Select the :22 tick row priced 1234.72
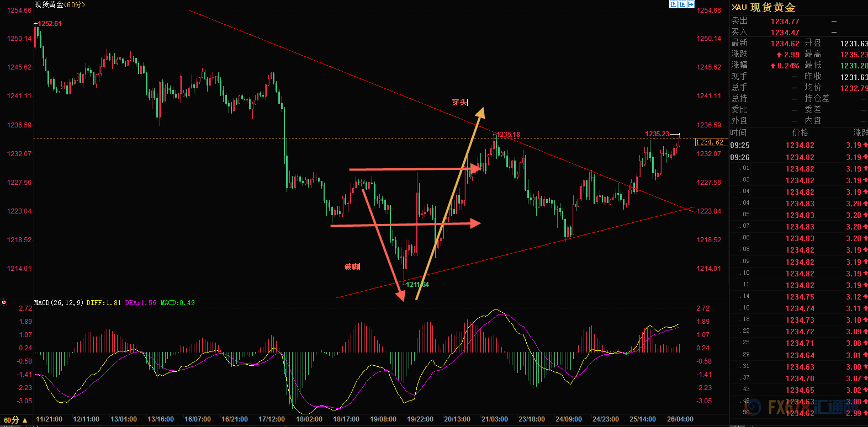Image resolution: width=868 pixels, height=427 pixels. [799, 332]
